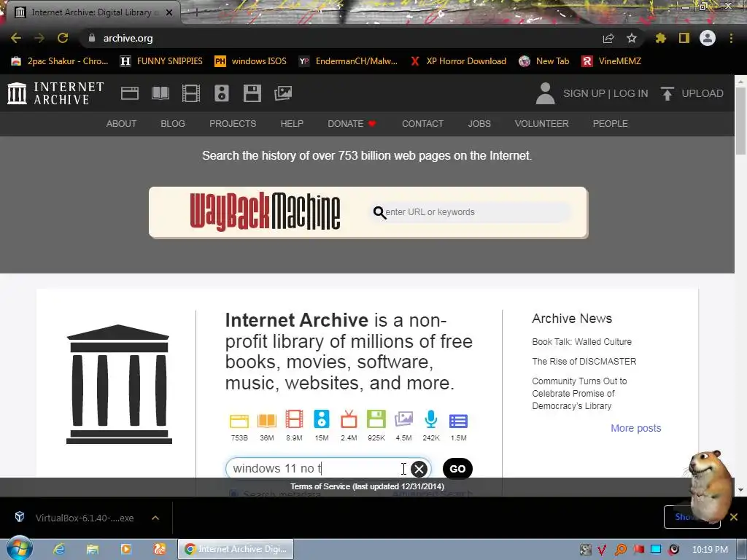Open the XP Horror Download bookmark
747x560 pixels.
(458, 61)
